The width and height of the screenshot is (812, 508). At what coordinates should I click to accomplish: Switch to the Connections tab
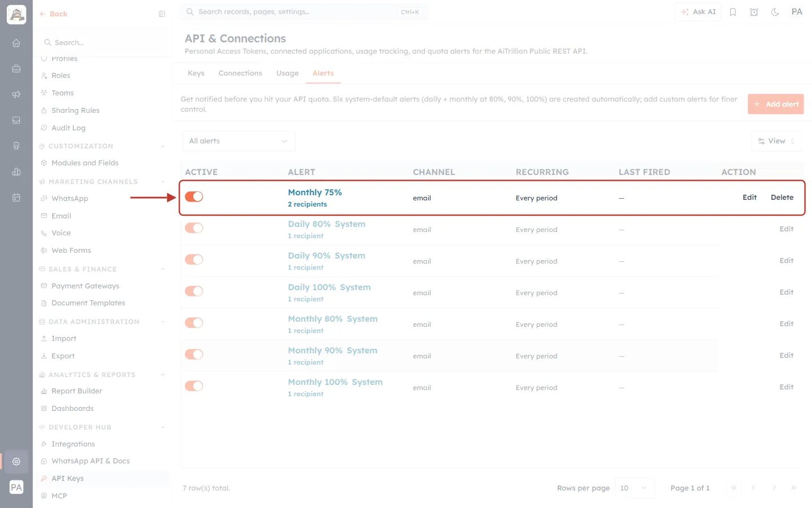tap(240, 73)
